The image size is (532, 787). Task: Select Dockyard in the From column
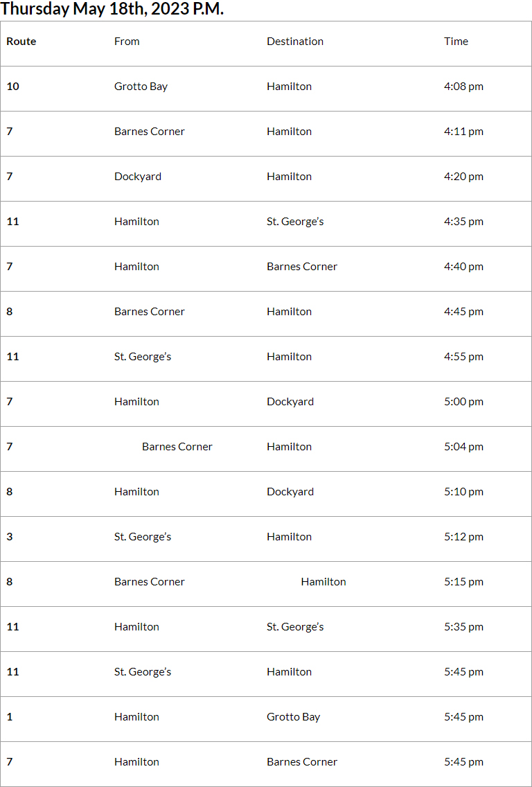138,177
